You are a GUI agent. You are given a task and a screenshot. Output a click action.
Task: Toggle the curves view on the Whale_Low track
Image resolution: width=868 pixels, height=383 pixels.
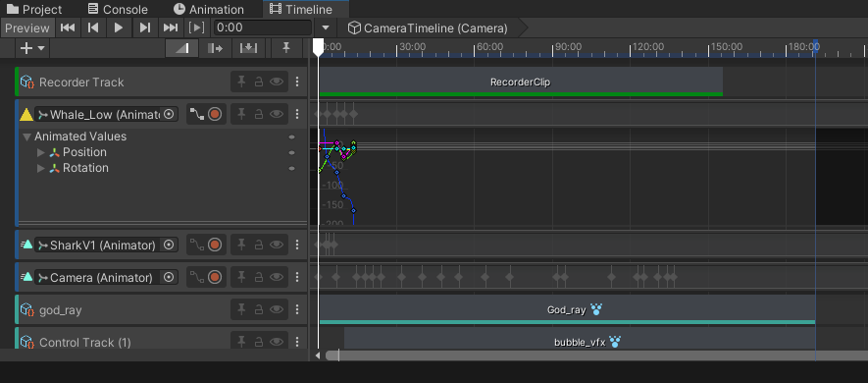coord(196,114)
